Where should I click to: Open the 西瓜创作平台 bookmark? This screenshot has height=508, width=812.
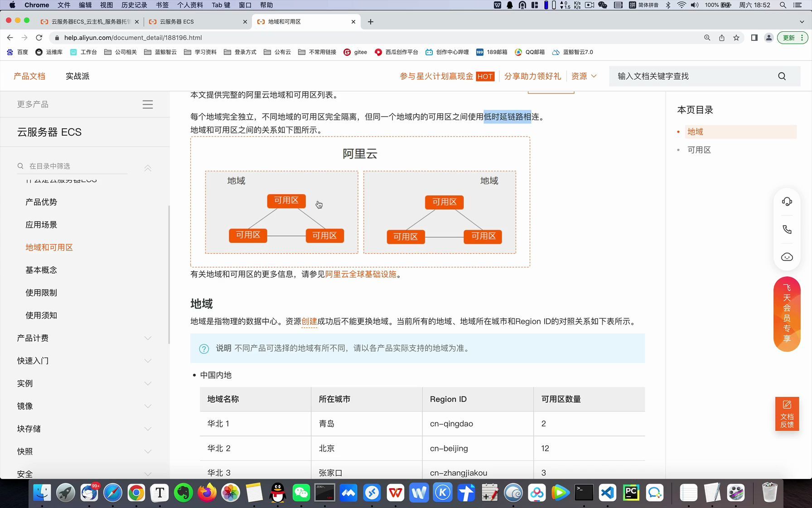396,52
